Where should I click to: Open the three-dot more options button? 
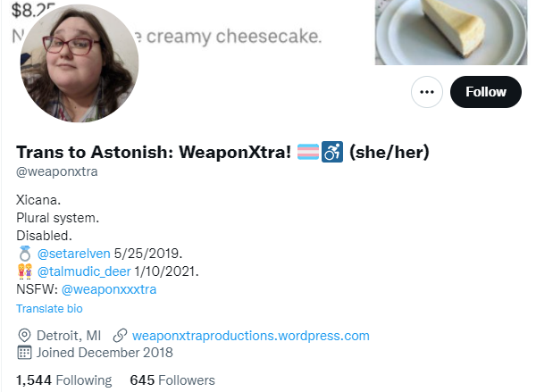pyautogui.click(x=427, y=92)
